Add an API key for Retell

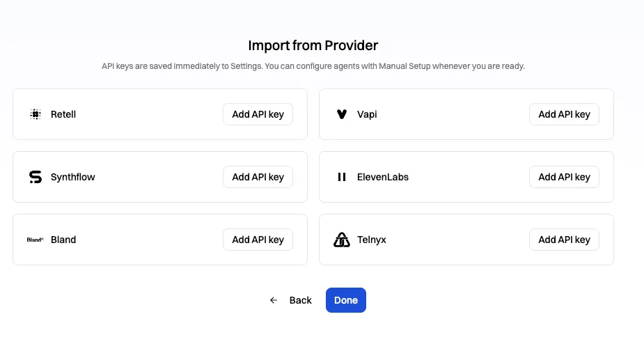click(x=258, y=114)
